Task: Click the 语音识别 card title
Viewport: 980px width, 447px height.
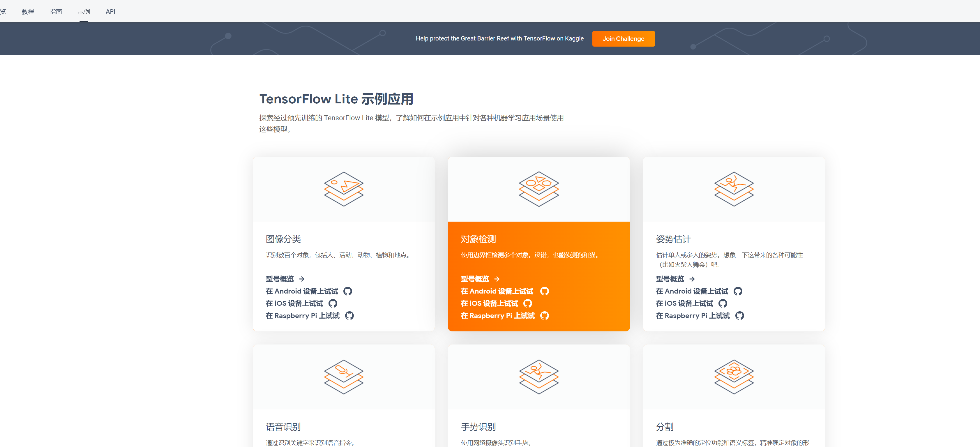Action: tap(283, 427)
